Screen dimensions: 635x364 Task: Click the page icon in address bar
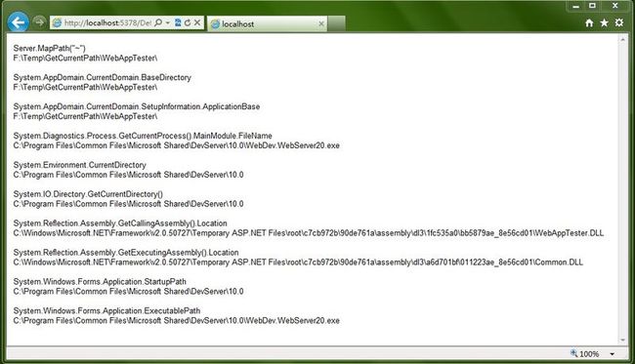(57, 23)
